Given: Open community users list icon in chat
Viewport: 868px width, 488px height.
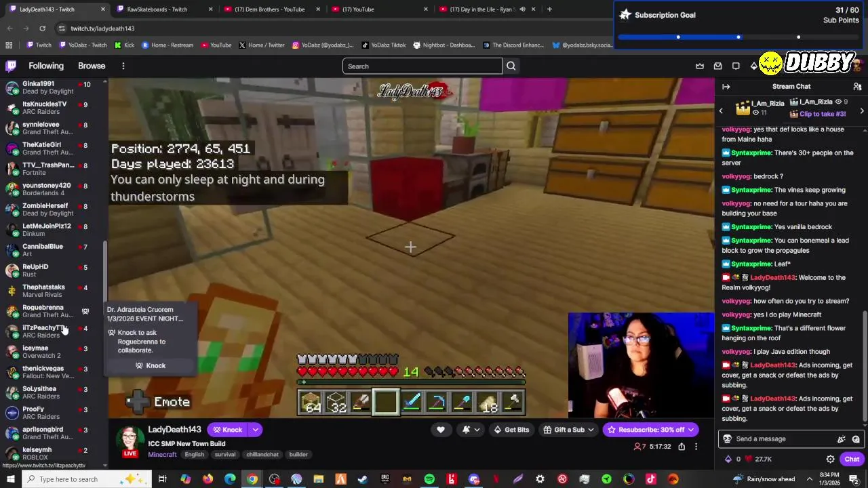Looking at the screenshot, I should coord(857,87).
